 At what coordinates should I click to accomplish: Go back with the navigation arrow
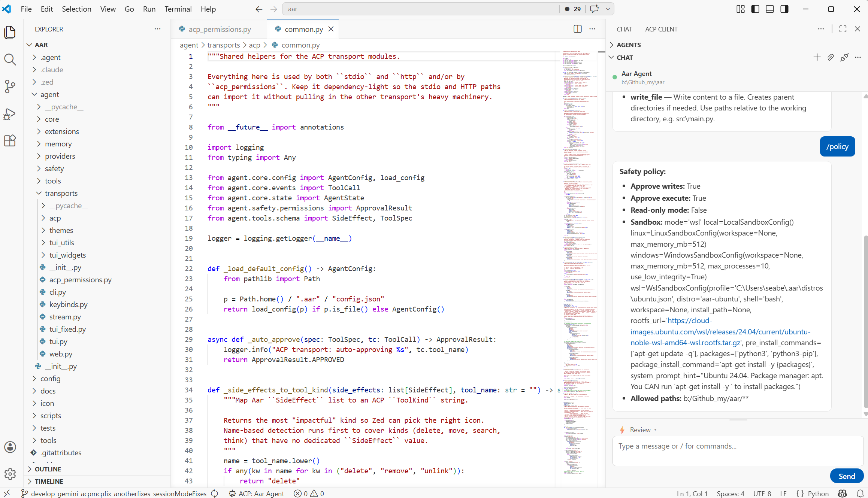click(x=259, y=9)
